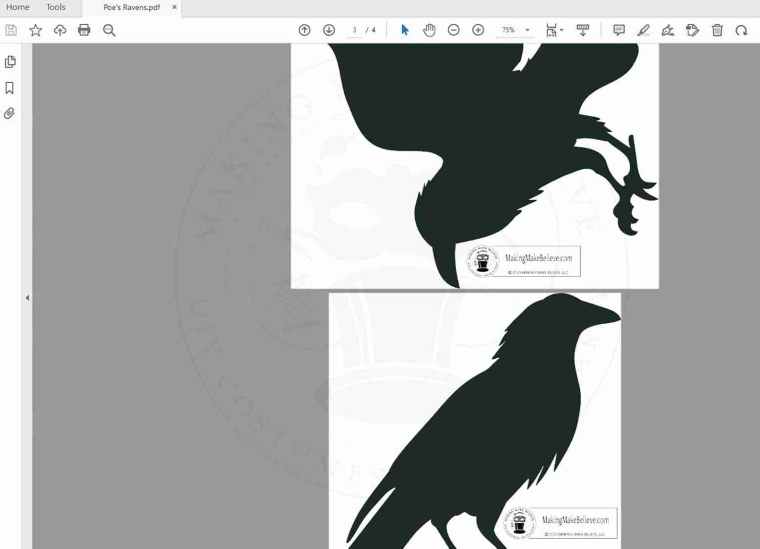Open Bookmarks side panel
760x549 pixels.
pos(9,88)
